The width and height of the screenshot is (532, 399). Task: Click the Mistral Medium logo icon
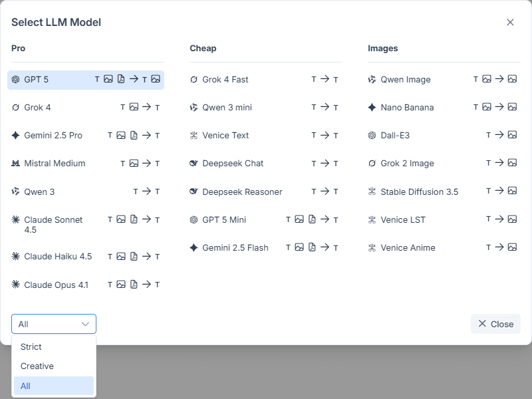click(17, 163)
